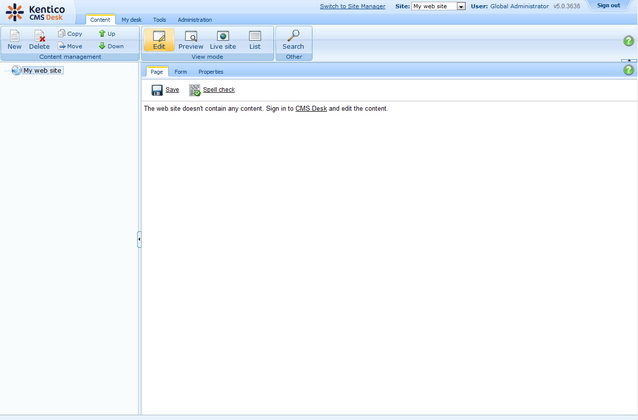The width and height of the screenshot is (638, 420).
Task: Open the Site dropdown selector
Action: coord(461,6)
